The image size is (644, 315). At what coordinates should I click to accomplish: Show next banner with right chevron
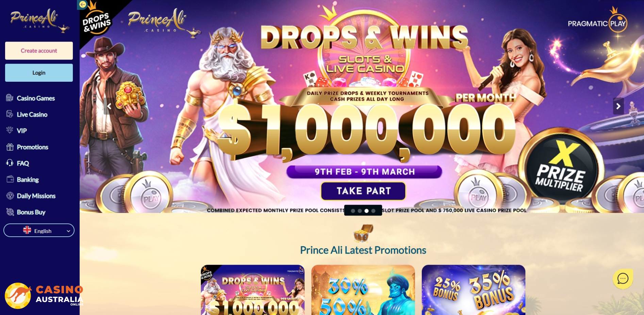(618, 106)
